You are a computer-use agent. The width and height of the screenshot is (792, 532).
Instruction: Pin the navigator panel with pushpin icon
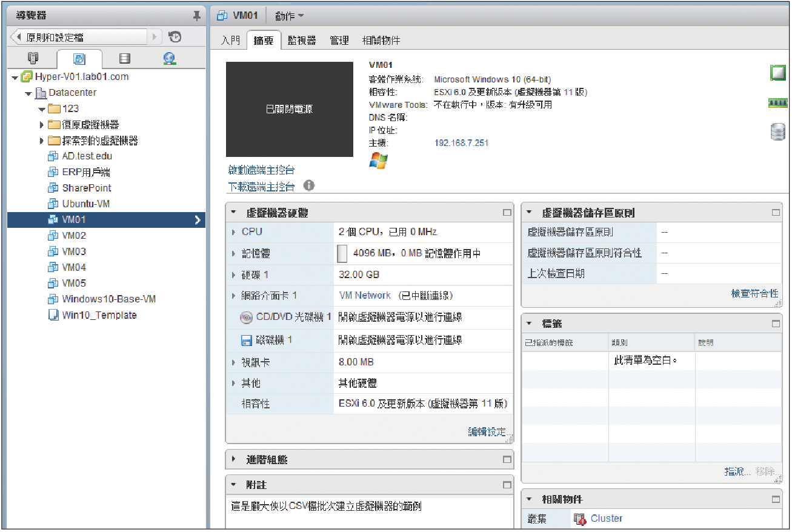[x=196, y=16]
